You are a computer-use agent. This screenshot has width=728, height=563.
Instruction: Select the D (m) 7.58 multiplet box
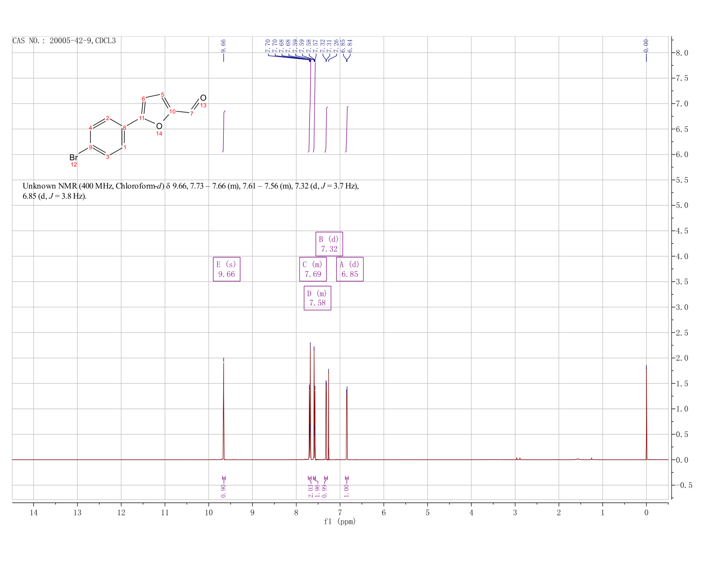pos(318,298)
